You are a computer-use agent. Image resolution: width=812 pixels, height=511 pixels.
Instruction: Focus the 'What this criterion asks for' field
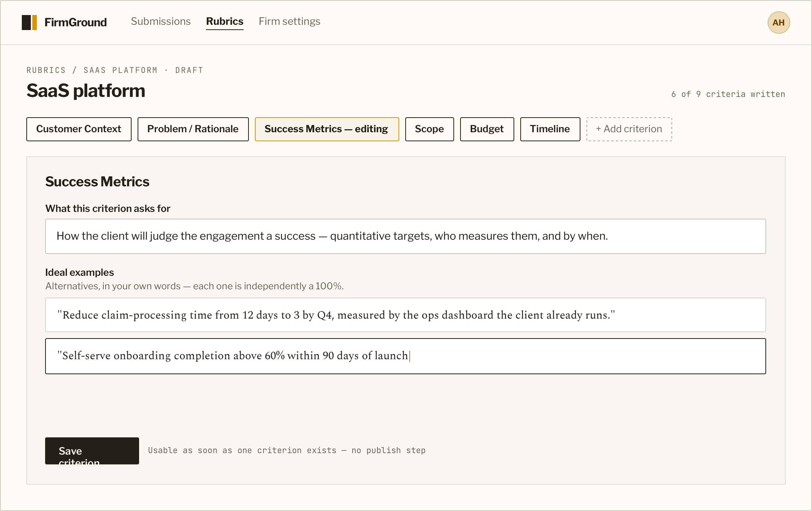click(406, 236)
